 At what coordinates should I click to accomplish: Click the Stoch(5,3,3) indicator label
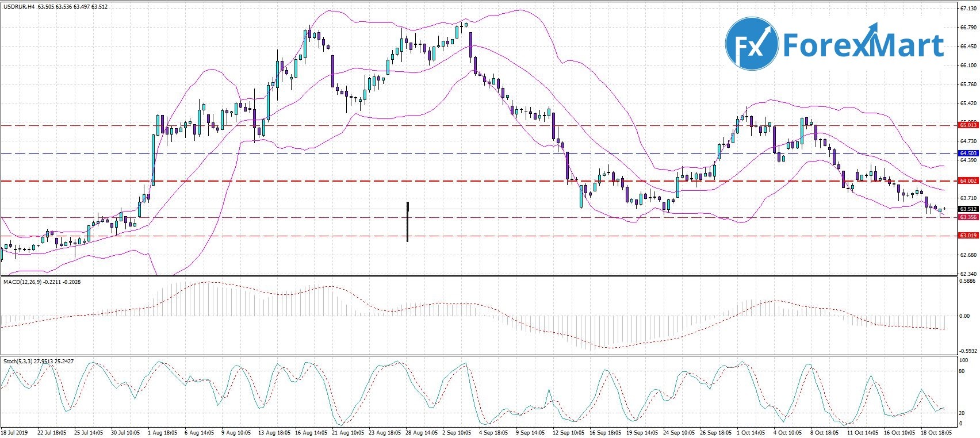(x=18, y=361)
